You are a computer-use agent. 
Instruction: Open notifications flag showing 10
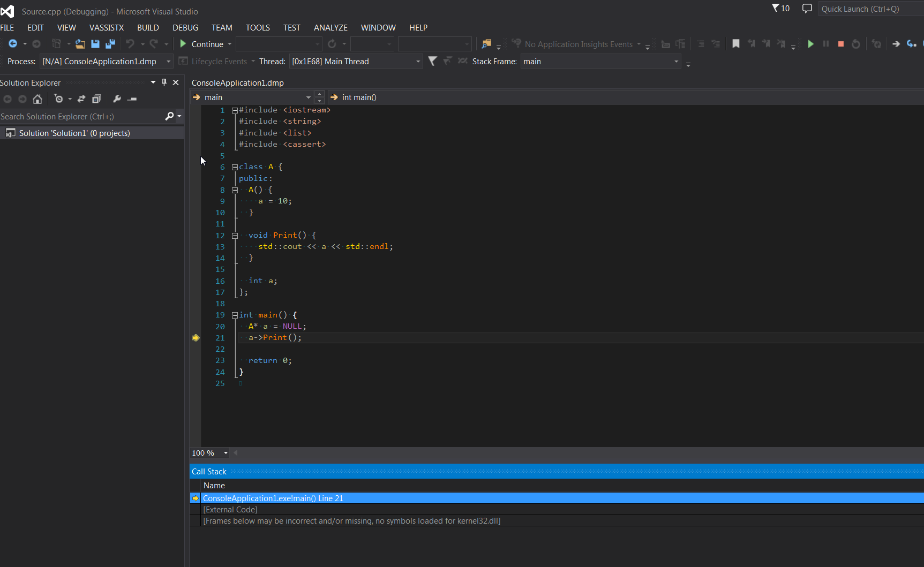click(x=781, y=8)
